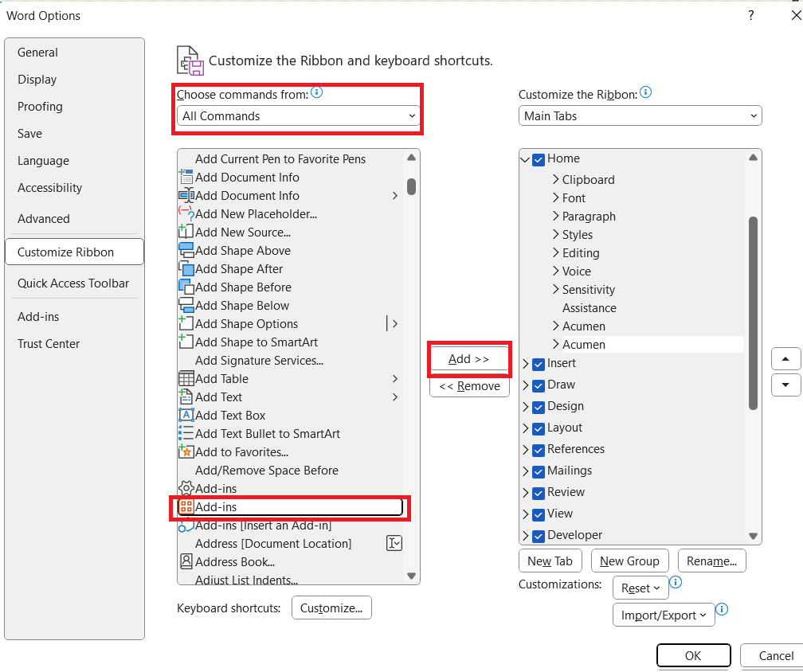Open the Quick Access Toolbar category
Image resolution: width=803 pixels, height=672 pixels.
(x=73, y=283)
